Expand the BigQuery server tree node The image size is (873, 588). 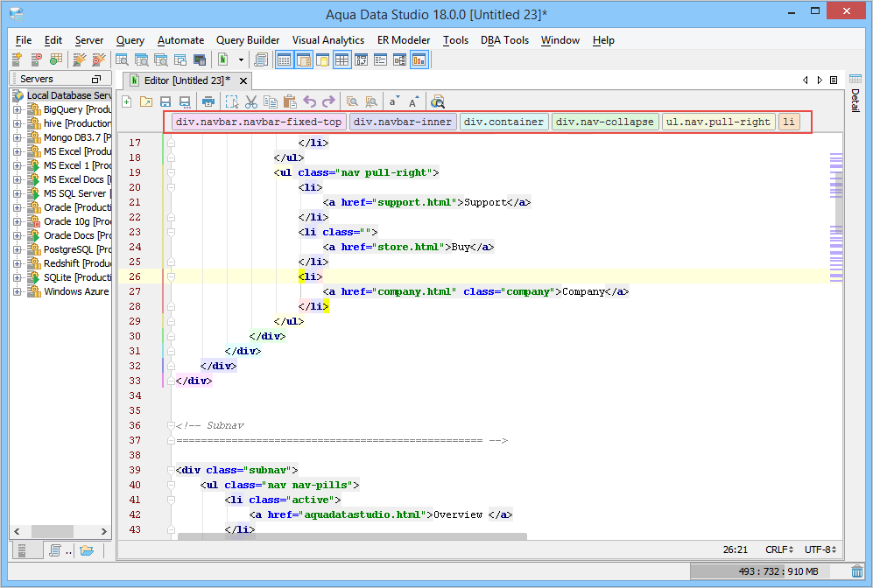pyautogui.click(x=17, y=110)
